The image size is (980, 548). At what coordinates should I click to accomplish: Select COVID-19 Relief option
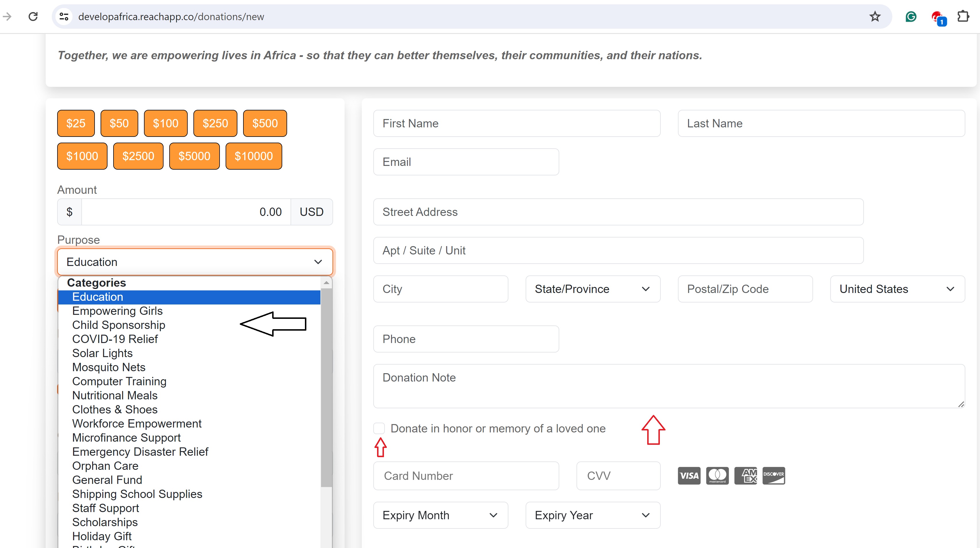(x=189, y=339)
